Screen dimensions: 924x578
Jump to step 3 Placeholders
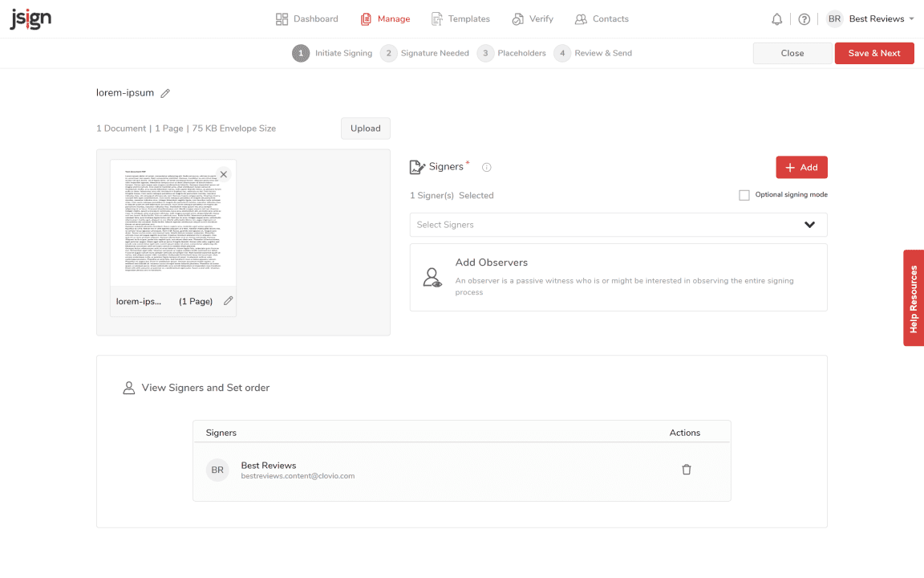pos(512,53)
